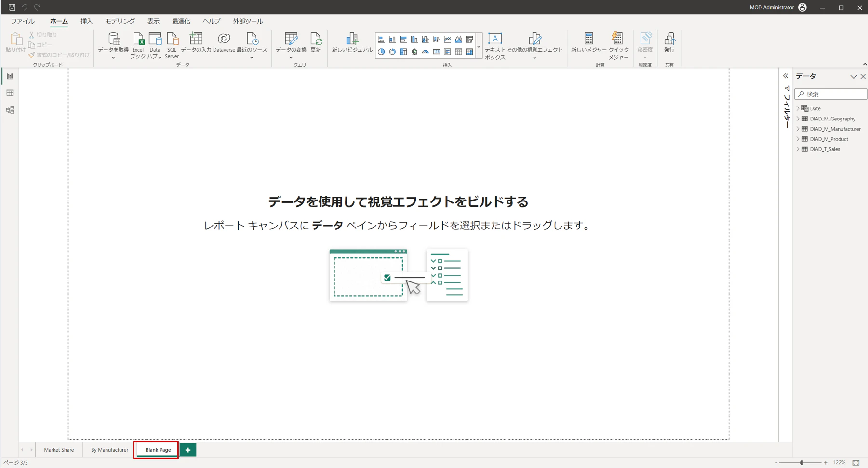868x468 pixels.
Task: Expand the DIAD_M_Geography table
Action: (798, 119)
